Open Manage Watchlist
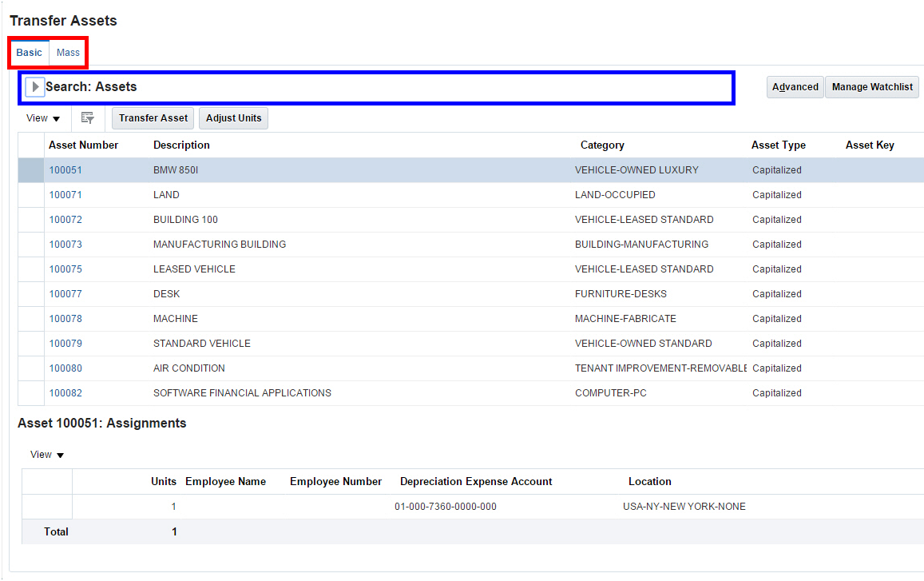The width and height of the screenshot is (924, 581). (872, 86)
